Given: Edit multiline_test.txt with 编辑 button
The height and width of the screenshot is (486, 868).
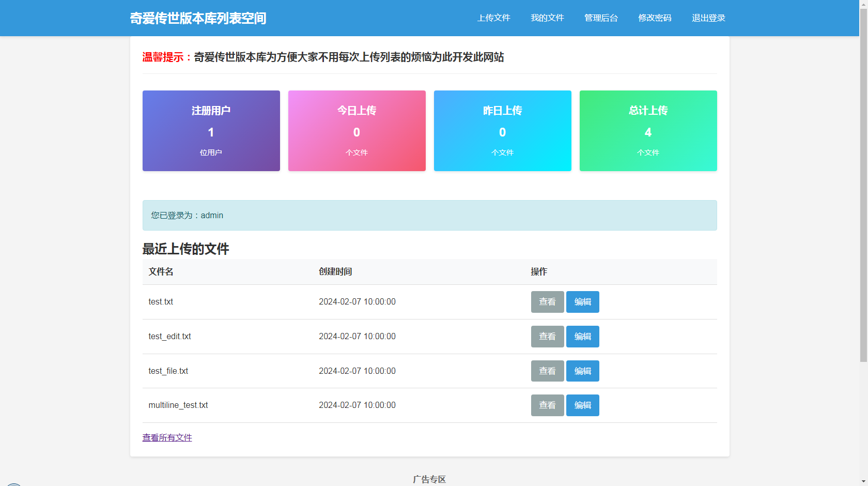Looking at the screenshot, I should (x=582, y=405).
